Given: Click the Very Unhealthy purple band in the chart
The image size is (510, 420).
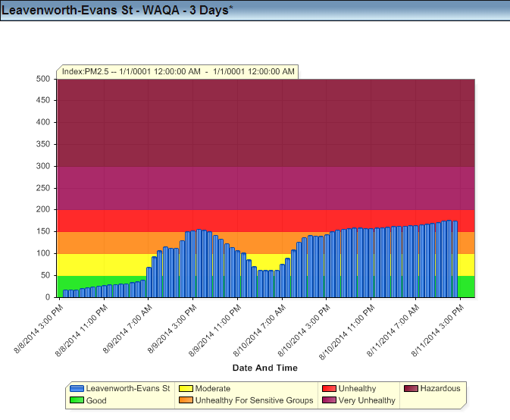Looking at the screenshot, I should point(266,188).
